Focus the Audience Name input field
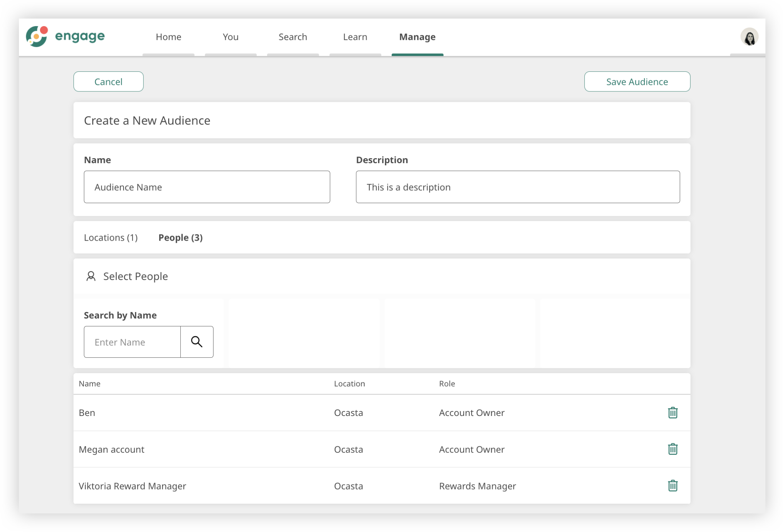 (207, 187)
